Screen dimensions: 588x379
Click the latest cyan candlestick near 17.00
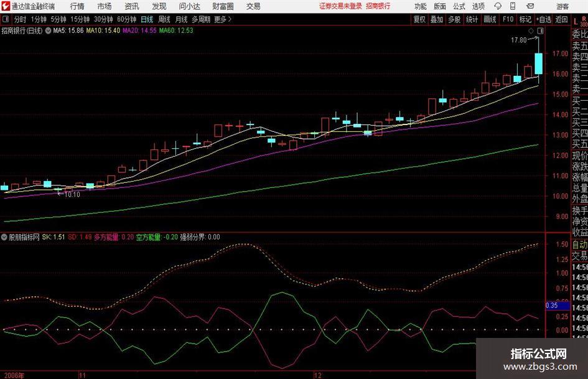click(x=538, y=63)
